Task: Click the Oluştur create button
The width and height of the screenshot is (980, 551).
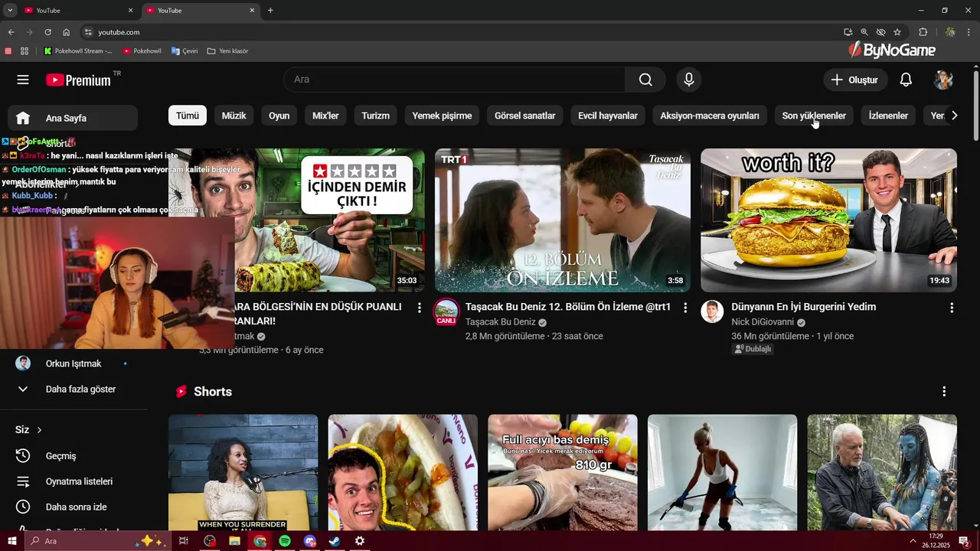Action: [855, 80]
